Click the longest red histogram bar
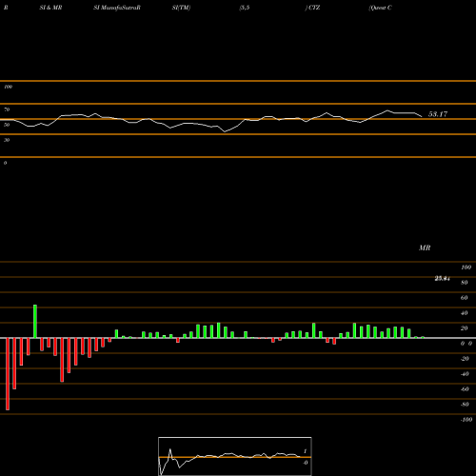Screen dimensions: 476x476 (x=8, y=374)
